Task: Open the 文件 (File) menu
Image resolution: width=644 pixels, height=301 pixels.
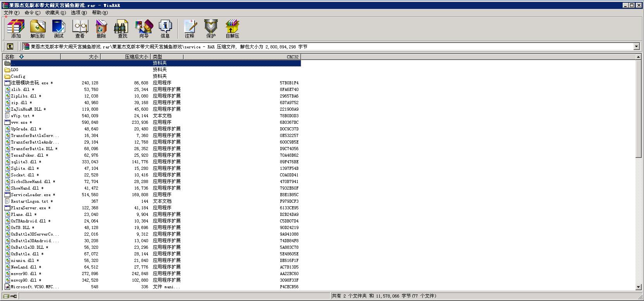Action: (11, 13)
